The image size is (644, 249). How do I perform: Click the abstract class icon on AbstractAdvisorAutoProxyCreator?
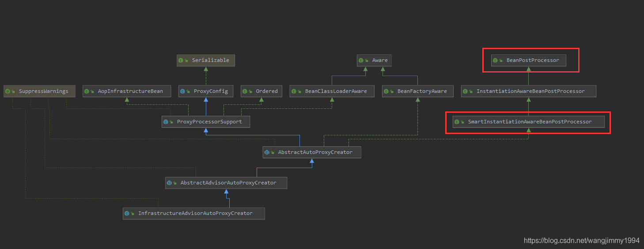[x=169, y=183]
